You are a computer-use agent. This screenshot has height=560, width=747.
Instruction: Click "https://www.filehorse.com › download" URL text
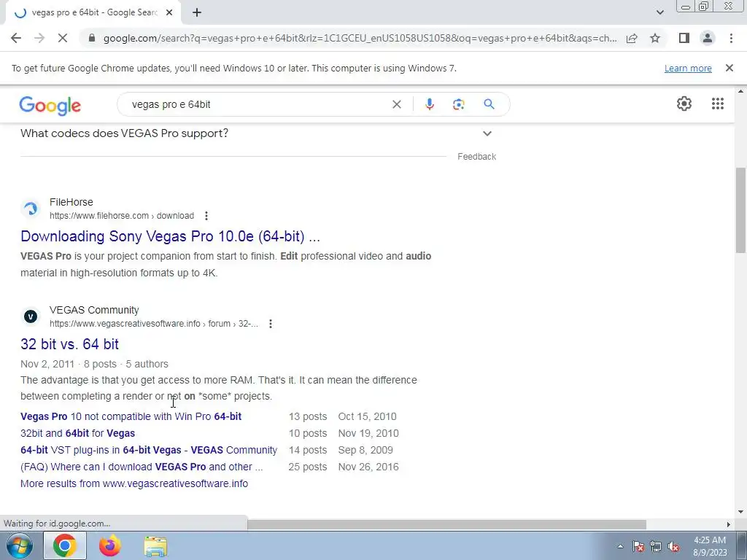(122, 216)
